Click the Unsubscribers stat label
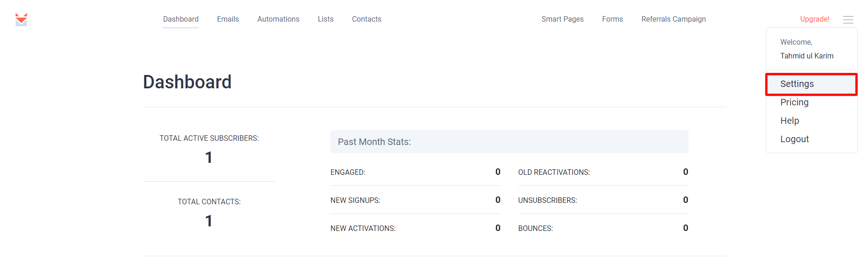 pyautogui.click(x=547, y=200)
